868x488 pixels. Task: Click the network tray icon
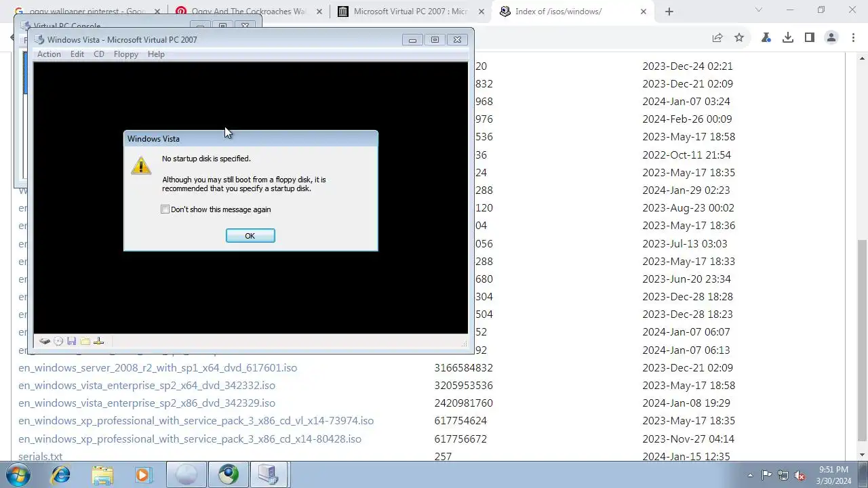(x=783, y=475)
